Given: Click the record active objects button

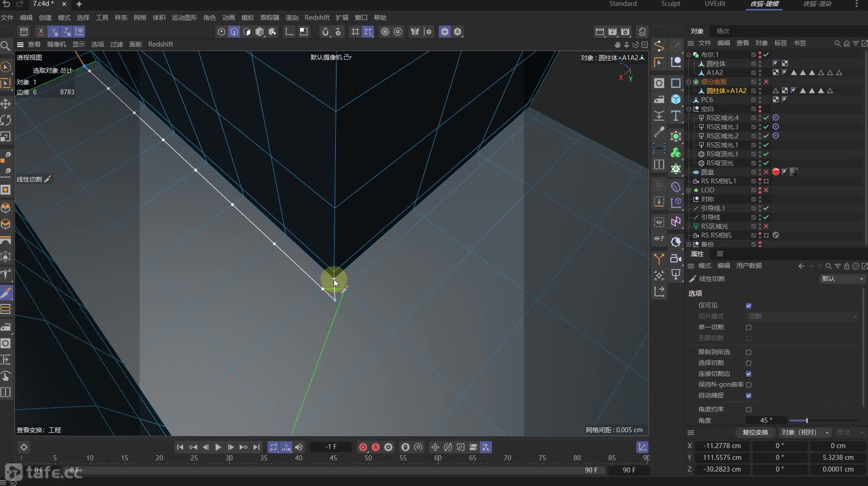Looking at the screenshot, I should [363, 447].
